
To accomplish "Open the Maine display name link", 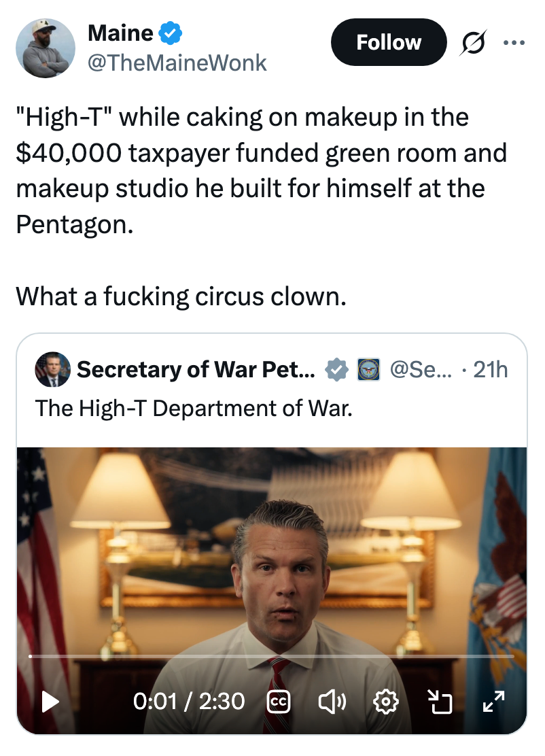I will [120, 33].
